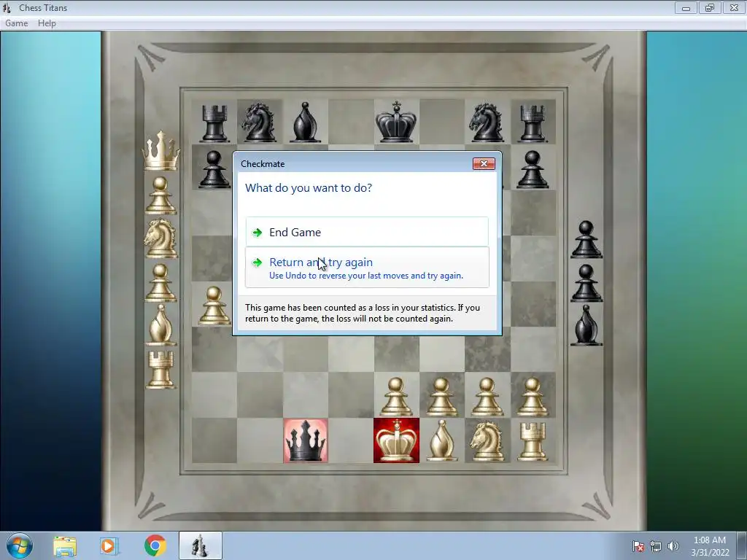Open the Action Center flag icon

click(638, 546)
